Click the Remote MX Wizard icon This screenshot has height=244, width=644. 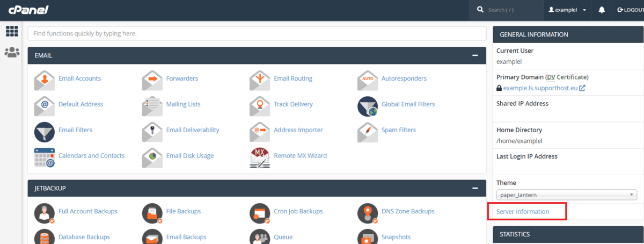click(260, 157)
